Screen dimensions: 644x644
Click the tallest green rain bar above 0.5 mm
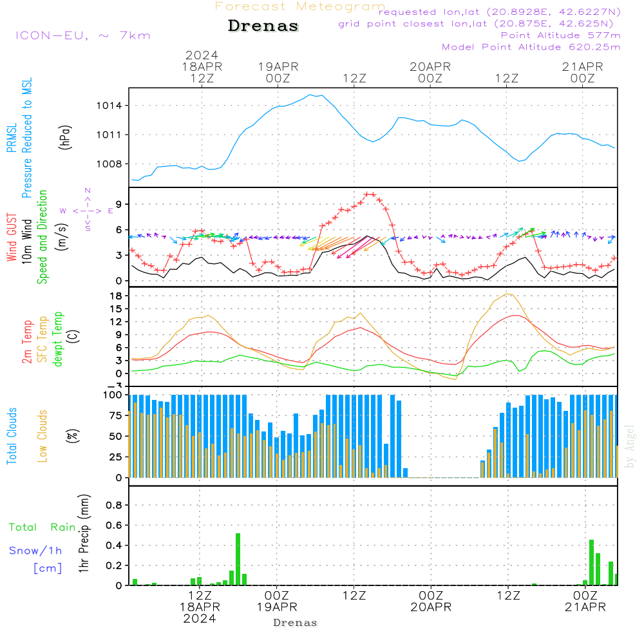pyautogui.click(x=238, y=560)
